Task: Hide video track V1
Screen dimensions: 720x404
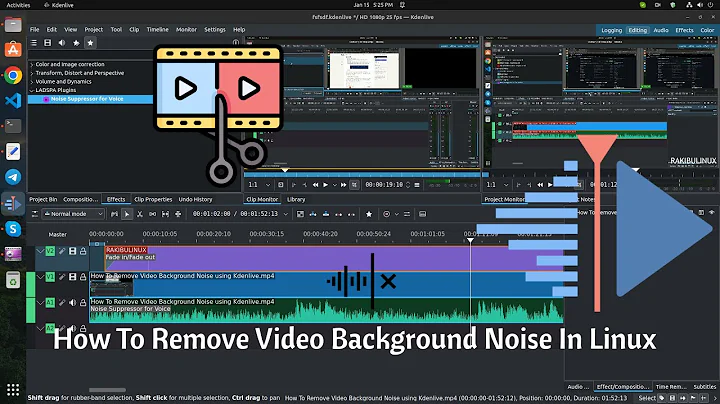Action: (x=73, y=277)
